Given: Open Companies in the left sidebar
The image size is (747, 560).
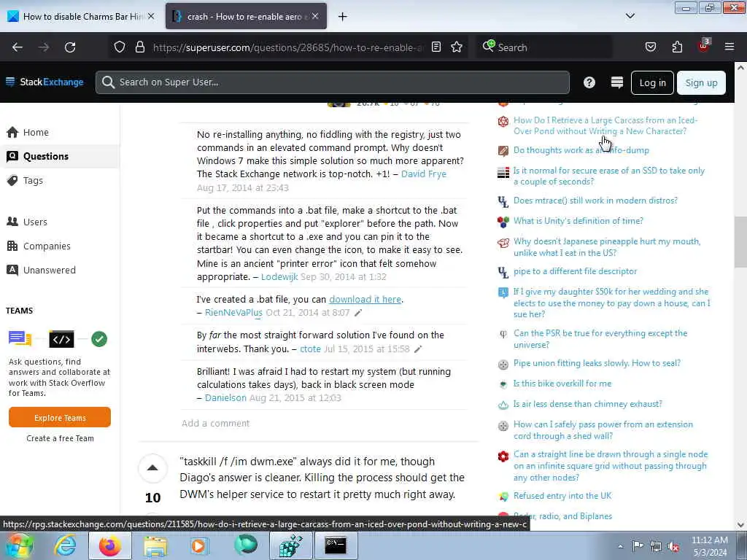Looking at the screenshot, I should 47,246.
